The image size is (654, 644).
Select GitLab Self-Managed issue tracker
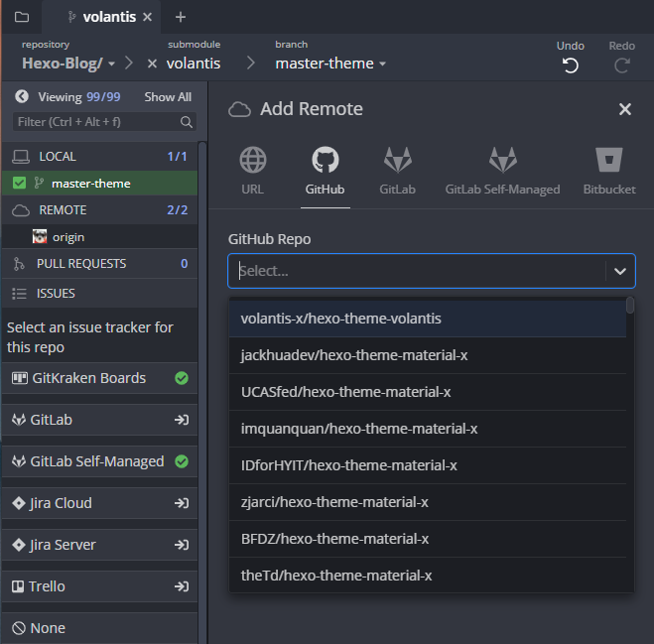pyautogui.click(x=99, y=461)
